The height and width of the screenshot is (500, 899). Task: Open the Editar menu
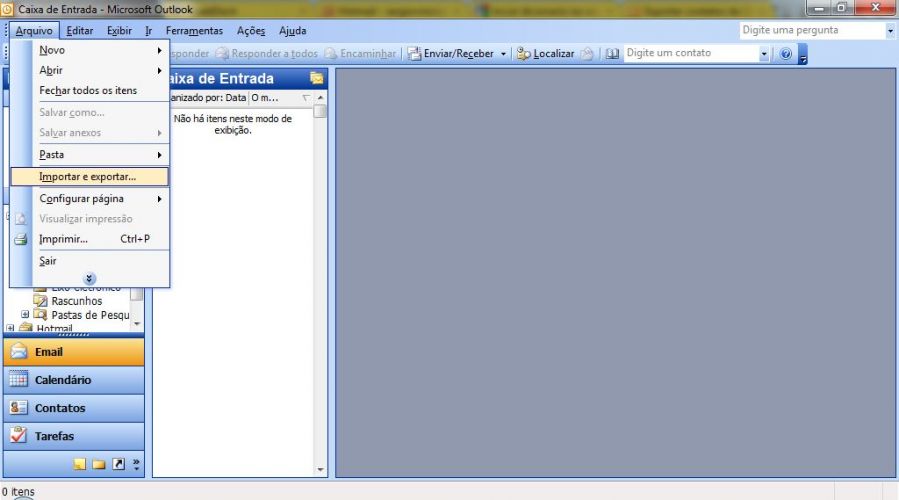point(80,30)
